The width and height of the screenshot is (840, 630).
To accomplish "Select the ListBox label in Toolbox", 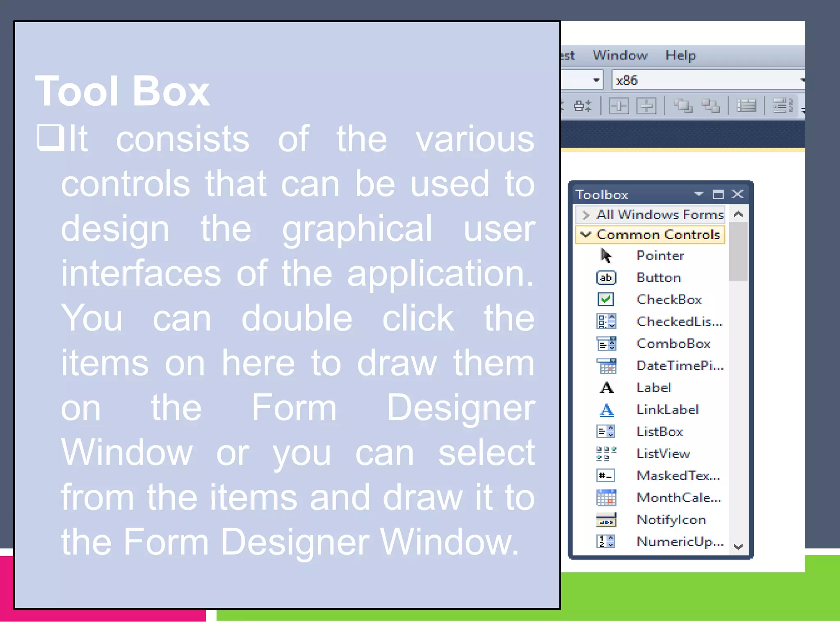I will (660, 431).
